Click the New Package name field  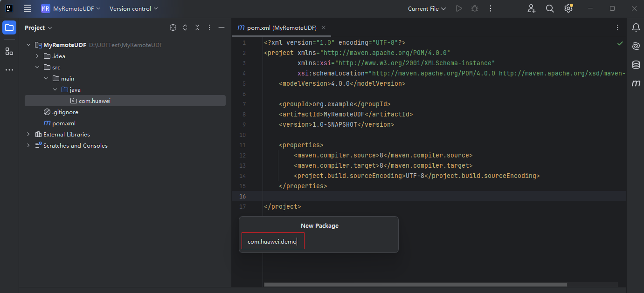point(319,241)
